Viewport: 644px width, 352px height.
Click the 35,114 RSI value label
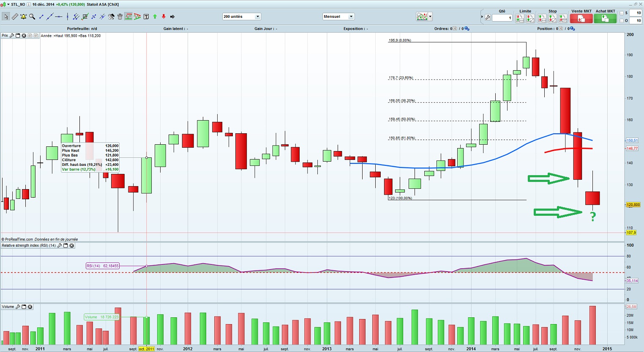(x=632, y=280)
